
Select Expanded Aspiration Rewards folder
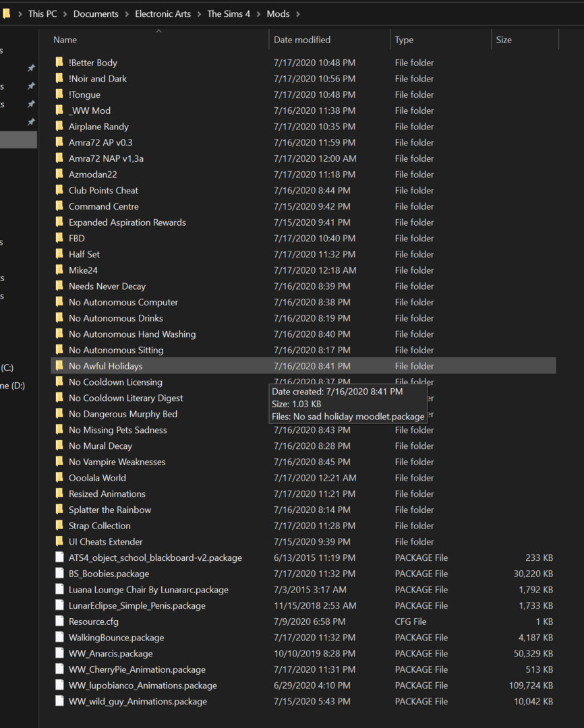(x=127, y=222)
